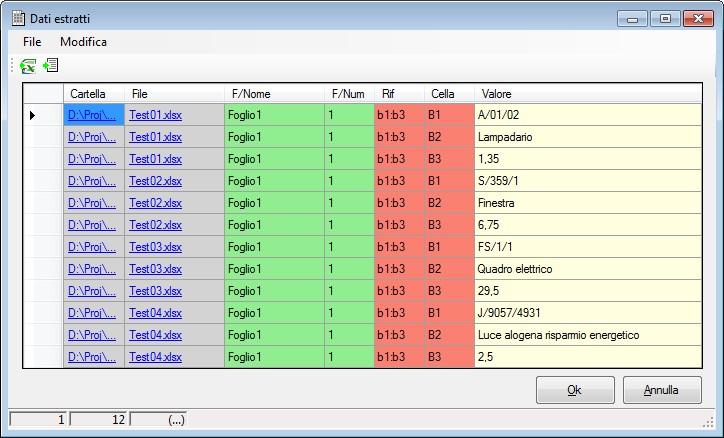Screen dimensions: 724x438
Task: Open the folder link in the first row
Action: coord(91,115)
